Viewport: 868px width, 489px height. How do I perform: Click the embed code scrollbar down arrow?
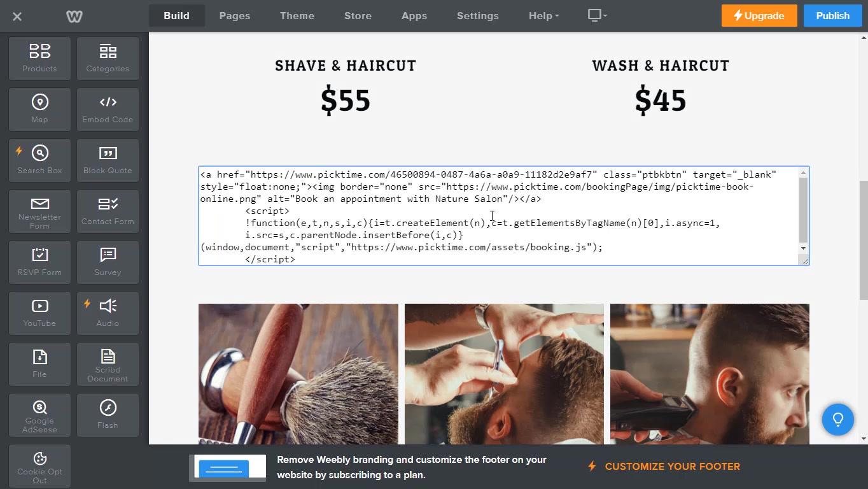pos(803,248)
